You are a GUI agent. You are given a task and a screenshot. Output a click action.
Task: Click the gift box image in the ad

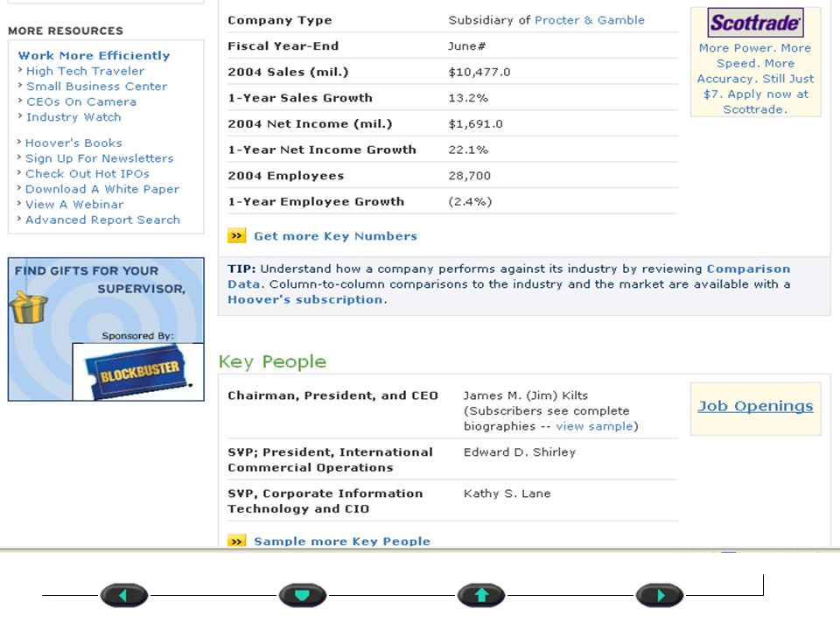[28, 307]
